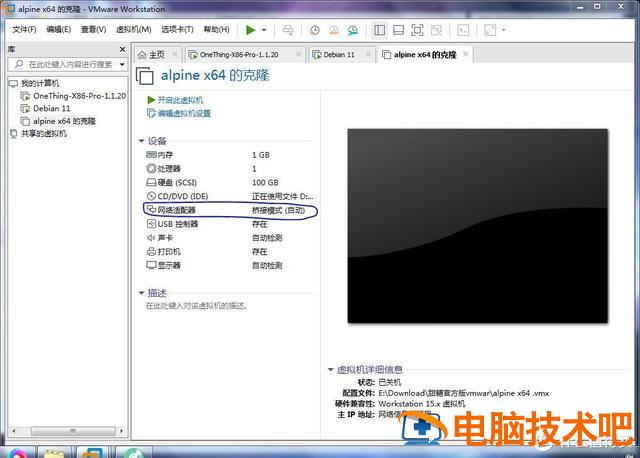Image resolution: width=640 pixels, height=458 pixels.
Task: Click the revert to snapshot toolbar icon
Action: [x=334, y=30]
